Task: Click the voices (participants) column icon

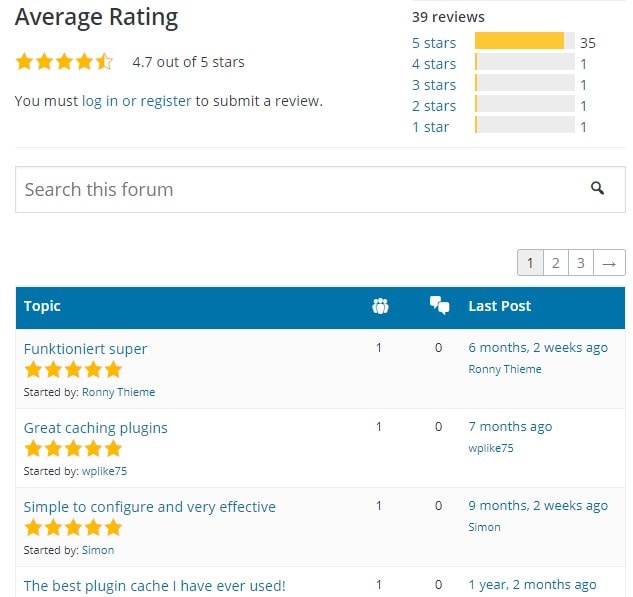Action: tap(380, 306)
